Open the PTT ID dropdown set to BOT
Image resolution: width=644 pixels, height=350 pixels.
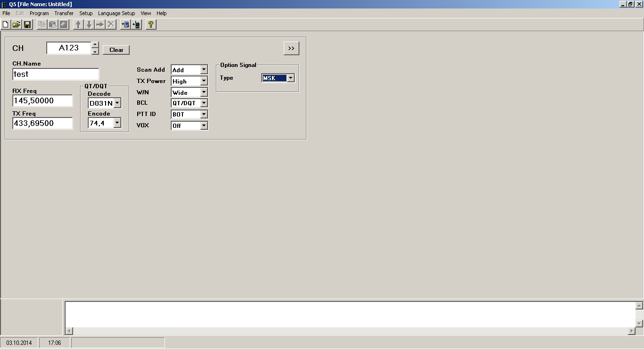pyautogui.click(x=204, y=114)
